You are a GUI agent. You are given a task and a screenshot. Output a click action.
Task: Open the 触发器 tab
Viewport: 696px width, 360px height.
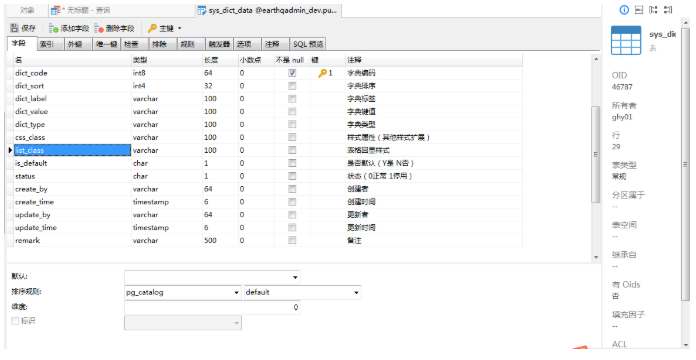click(219, 44)
